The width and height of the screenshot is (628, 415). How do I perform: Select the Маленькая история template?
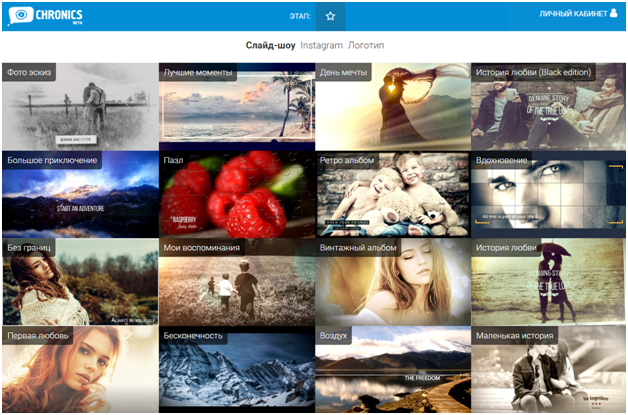tap(549, 369)
